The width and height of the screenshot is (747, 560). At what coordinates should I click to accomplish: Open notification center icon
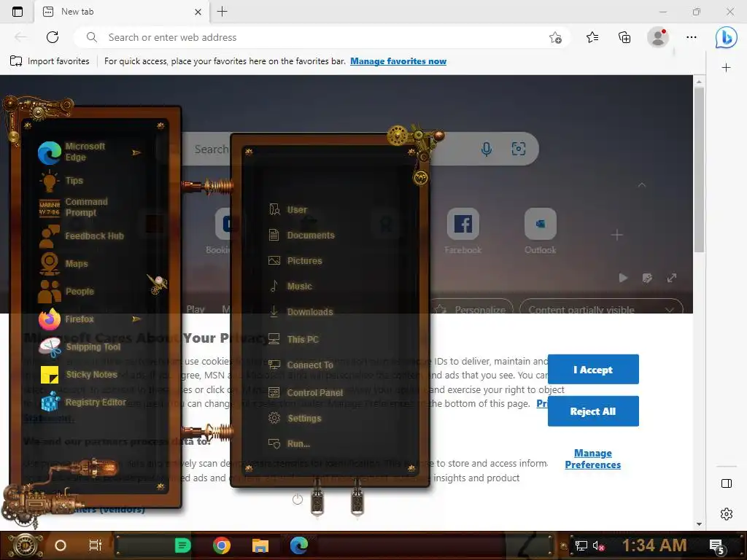[716, 546]
